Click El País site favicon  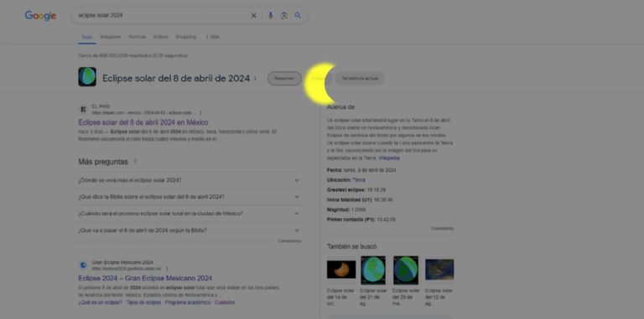pyautogui.click(x=83, y=109)
